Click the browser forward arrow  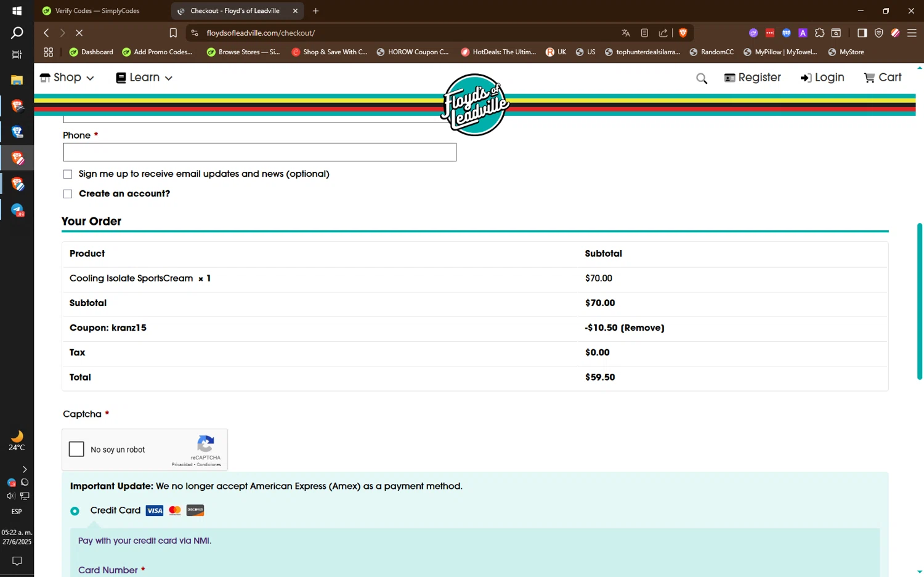(62, 33)
